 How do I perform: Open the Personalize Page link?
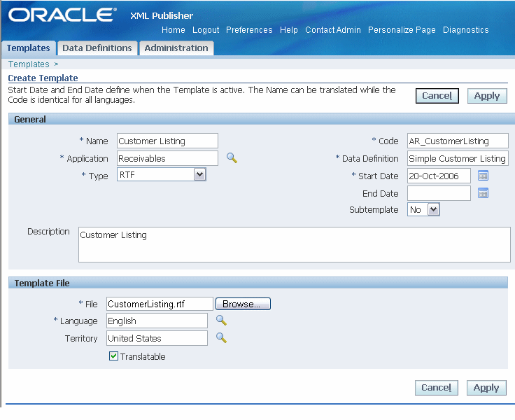tap(402, 30)
